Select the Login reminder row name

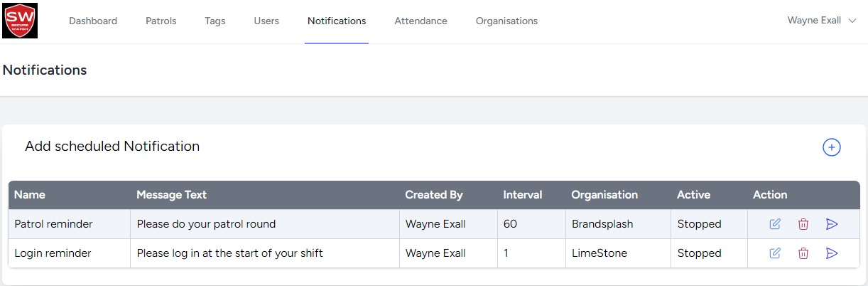[x=49, y=253]
